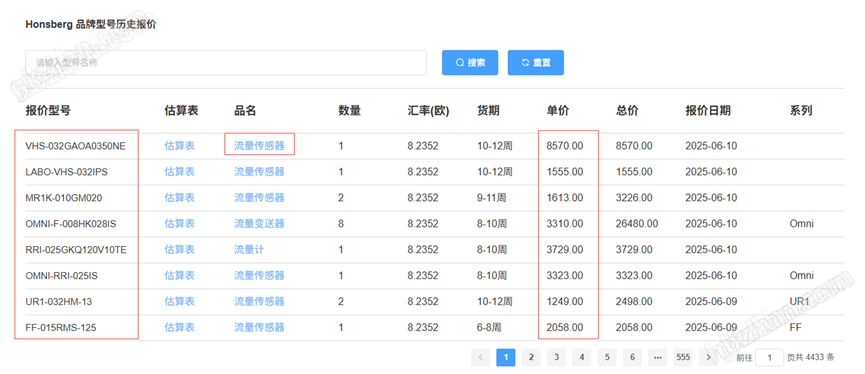865x374 pixels.
Task: Click unit price 1613.00
Action: point(564,198)
